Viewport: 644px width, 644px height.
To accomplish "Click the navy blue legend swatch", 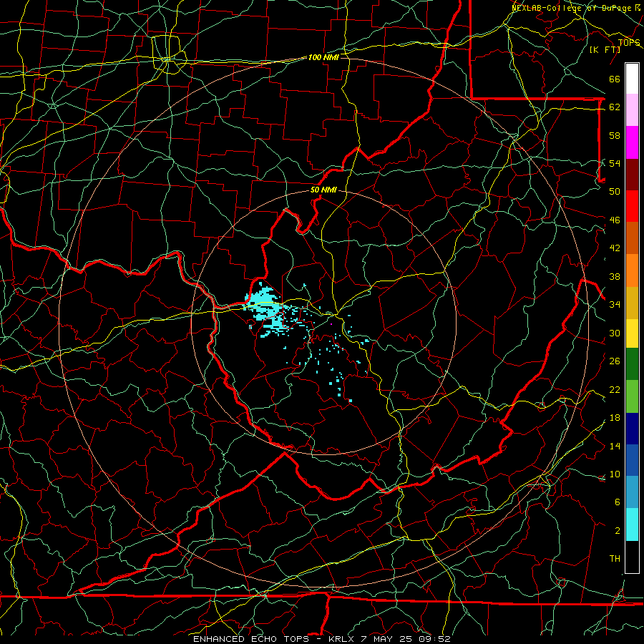I will click(632, 429).
